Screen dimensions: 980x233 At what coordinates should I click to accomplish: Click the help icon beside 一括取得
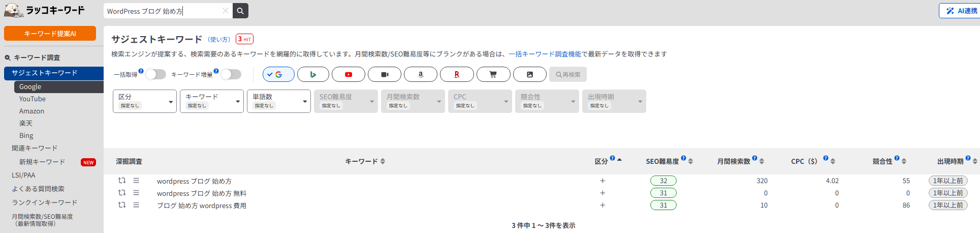[x=141, y=71]
